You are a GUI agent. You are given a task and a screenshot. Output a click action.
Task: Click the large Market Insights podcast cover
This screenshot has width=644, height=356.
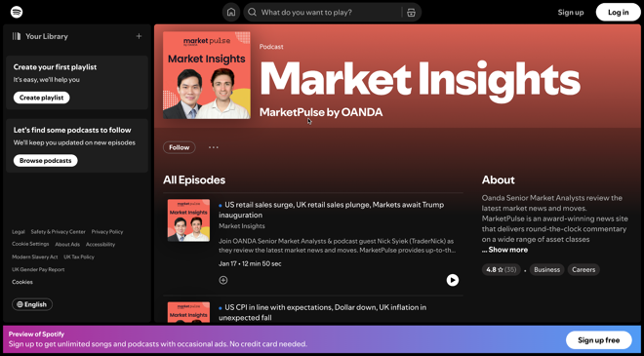207,75
